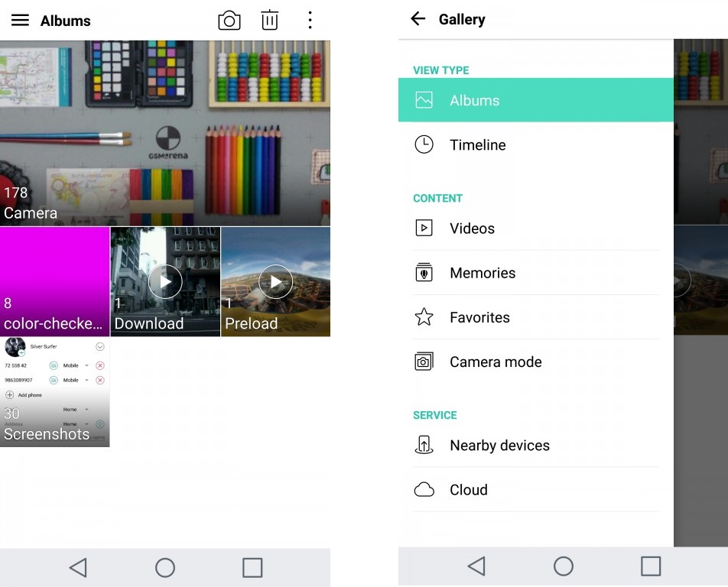Viewport: 728px width, 587px height.
Task: Show Videos content
Action: coord(536,229)
